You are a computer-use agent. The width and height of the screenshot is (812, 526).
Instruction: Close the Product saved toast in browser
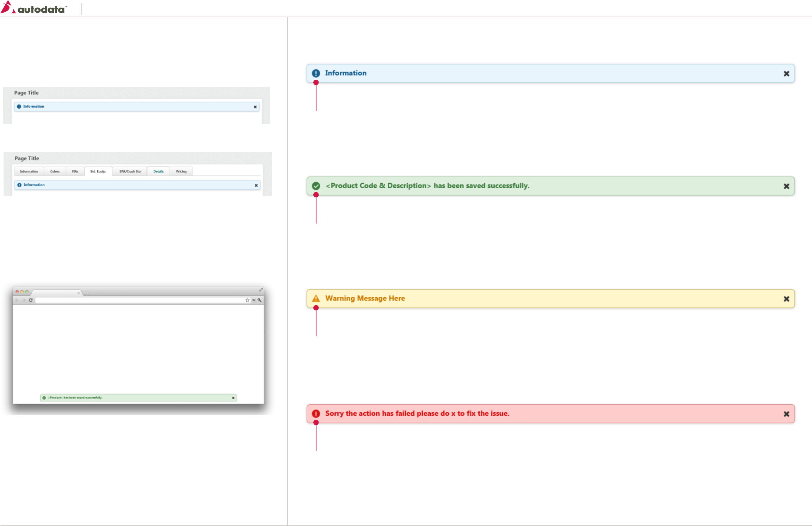tap(233, 398)
